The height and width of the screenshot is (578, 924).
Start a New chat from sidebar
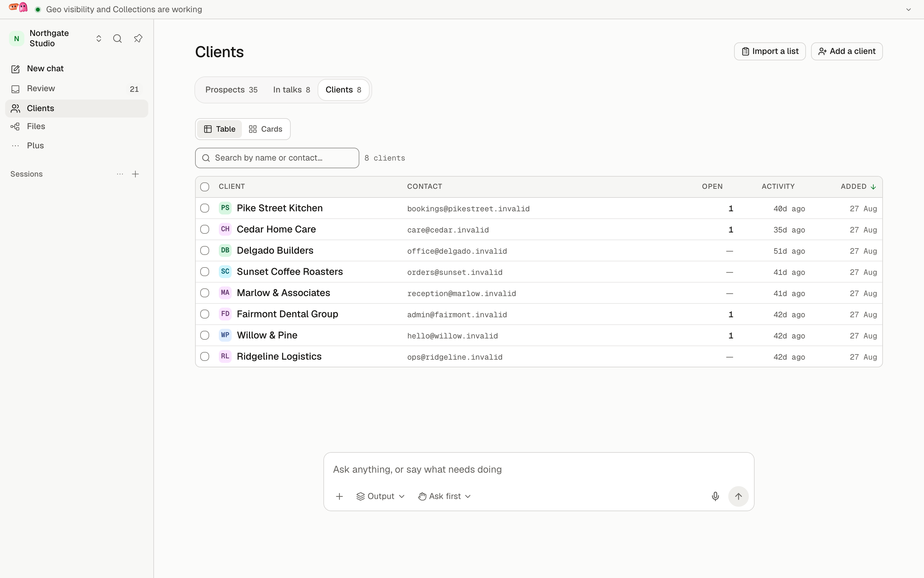point(77,69)
